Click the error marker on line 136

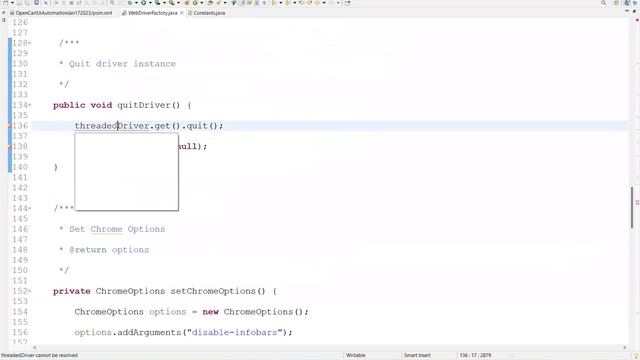pyautogui.click(x=10, y=126)
